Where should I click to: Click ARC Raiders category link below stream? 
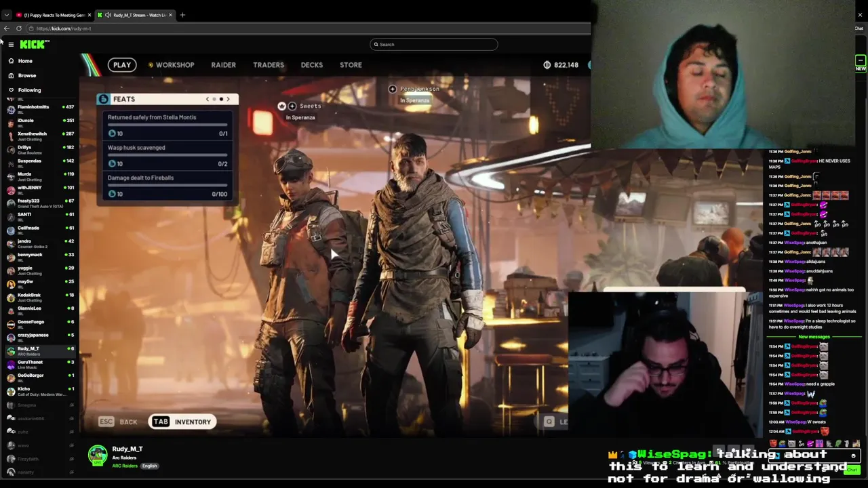125,466
